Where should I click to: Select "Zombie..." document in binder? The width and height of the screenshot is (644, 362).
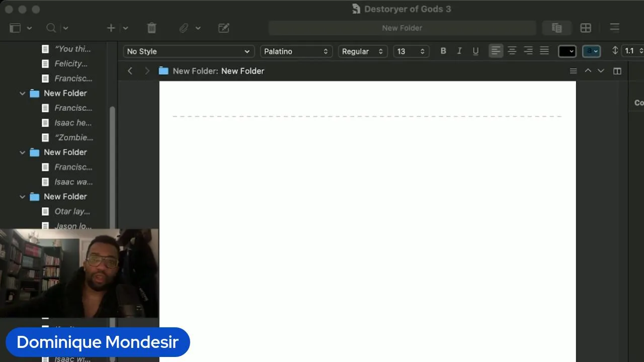click(74, 137)
